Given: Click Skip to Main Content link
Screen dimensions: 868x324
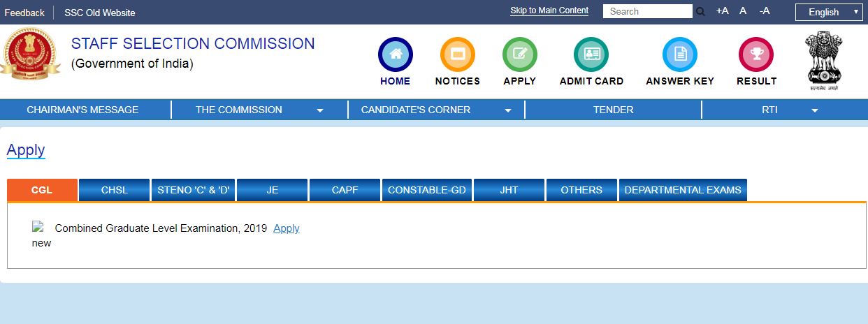Looking at the screenshot, I should [x=549, y=10].
